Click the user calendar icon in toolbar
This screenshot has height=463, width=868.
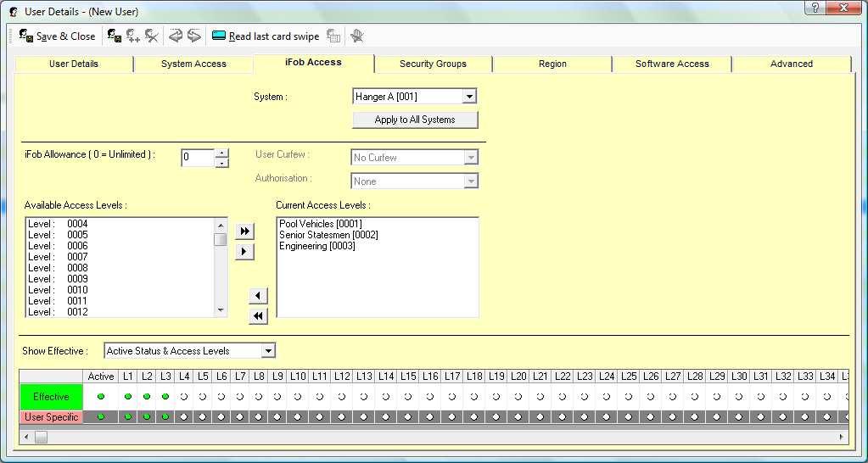pos(333,36)
